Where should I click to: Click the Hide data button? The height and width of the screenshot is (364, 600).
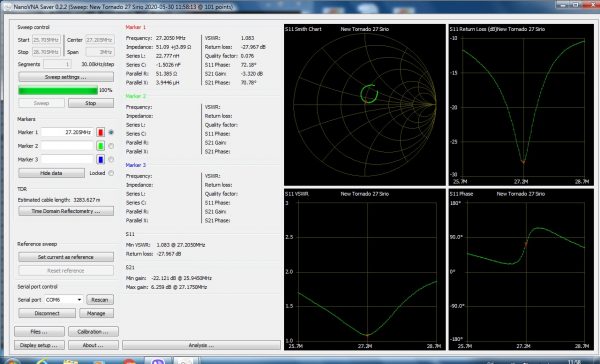(51, 173)
